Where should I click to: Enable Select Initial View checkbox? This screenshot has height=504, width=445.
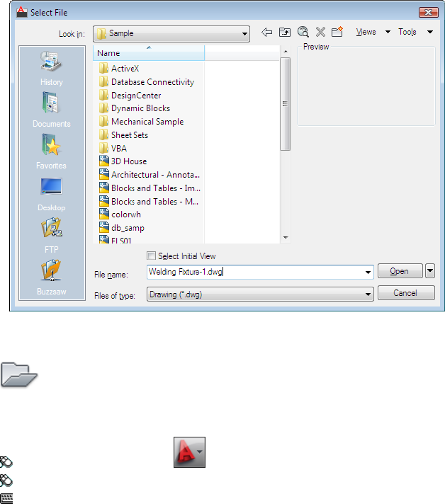point(151,256)
